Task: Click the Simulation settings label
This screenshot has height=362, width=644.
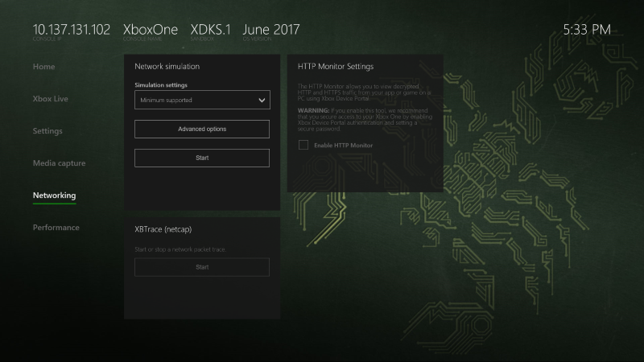Action: 161,85
